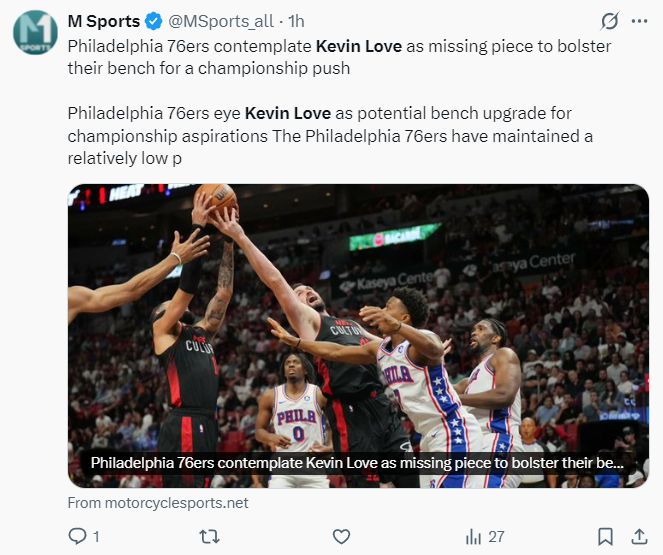Bookmark the M Sports post
Image resolution: width=663 pixels, height=555 pixels.
pyautogui.click(x=605, y=537)
